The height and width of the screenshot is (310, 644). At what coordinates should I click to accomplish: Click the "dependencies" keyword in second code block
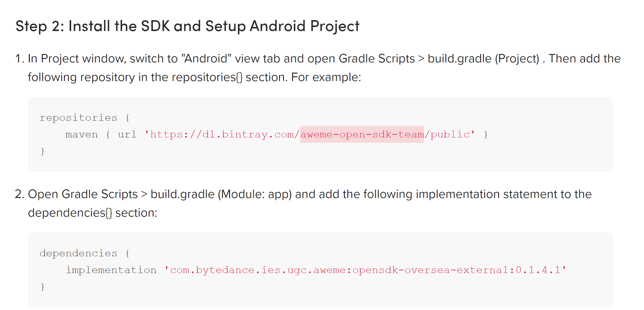coord(79,253)
